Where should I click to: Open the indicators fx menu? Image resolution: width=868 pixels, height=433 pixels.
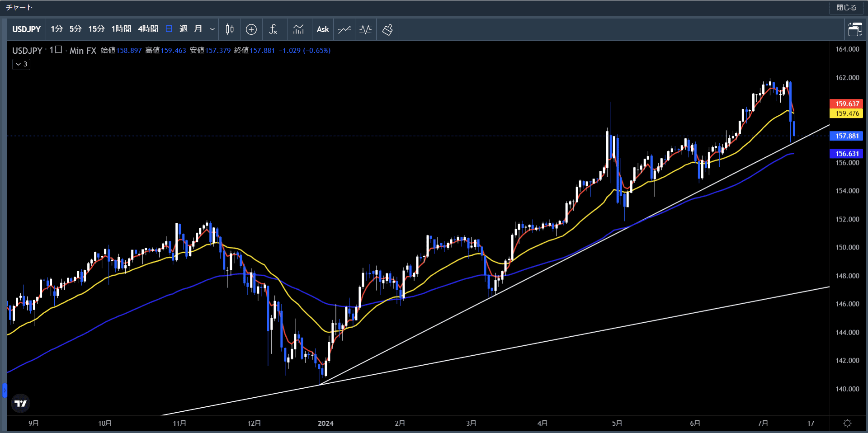point(273,29)
